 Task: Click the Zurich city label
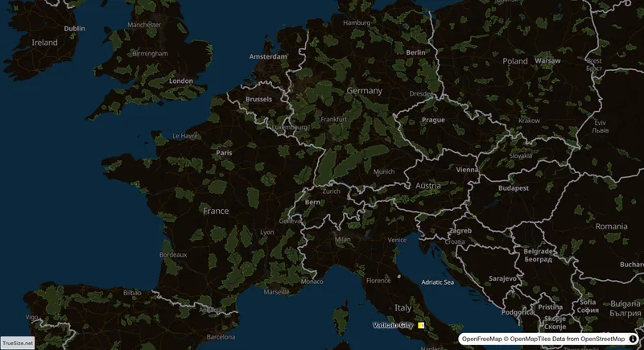pos(332,191)
